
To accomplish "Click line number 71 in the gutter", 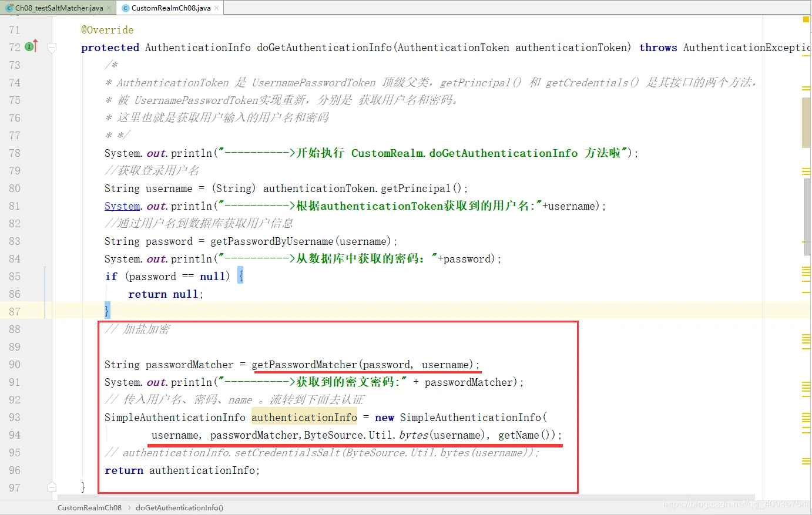I will click(15, 30).
